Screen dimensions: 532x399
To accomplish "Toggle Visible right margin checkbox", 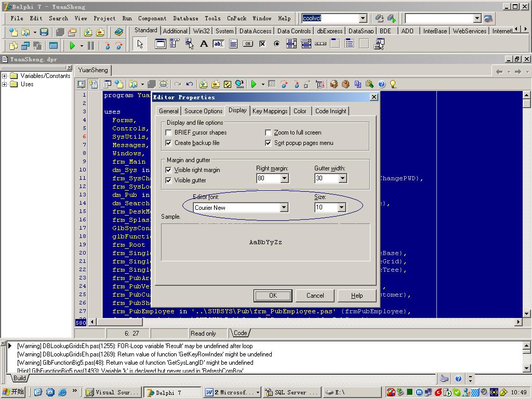I will 168,170.
